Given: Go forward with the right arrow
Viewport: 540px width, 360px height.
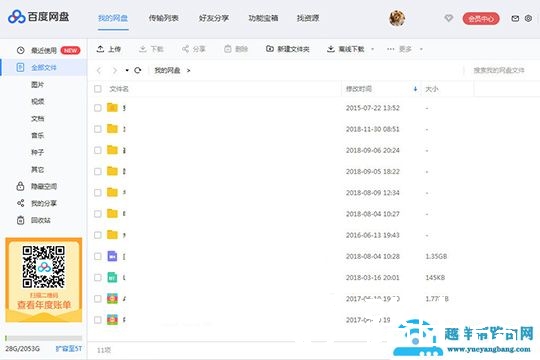Looking at the screenshot, I should pyautogui.click(x=115, y=70).
